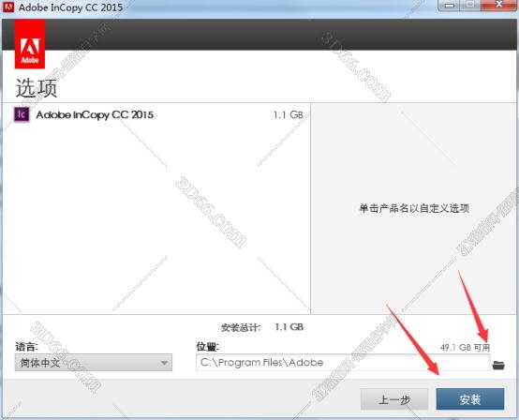Click the InCopy Ic product icon
Image resolution: width=519 pixels, height=420 pixels.
point(22,114)
